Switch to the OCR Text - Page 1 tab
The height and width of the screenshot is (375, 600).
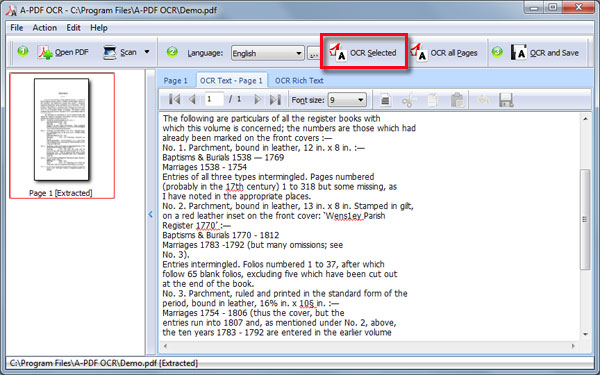(x=231, y=81)
